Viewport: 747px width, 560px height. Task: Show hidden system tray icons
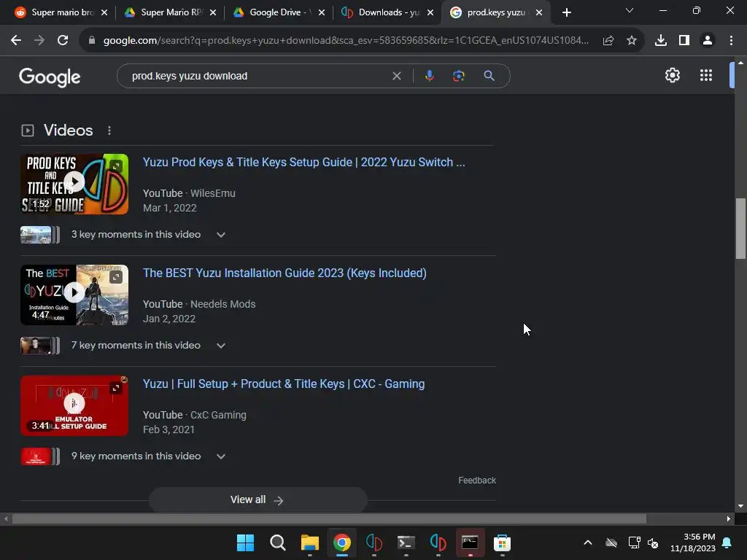click(588, 542)
